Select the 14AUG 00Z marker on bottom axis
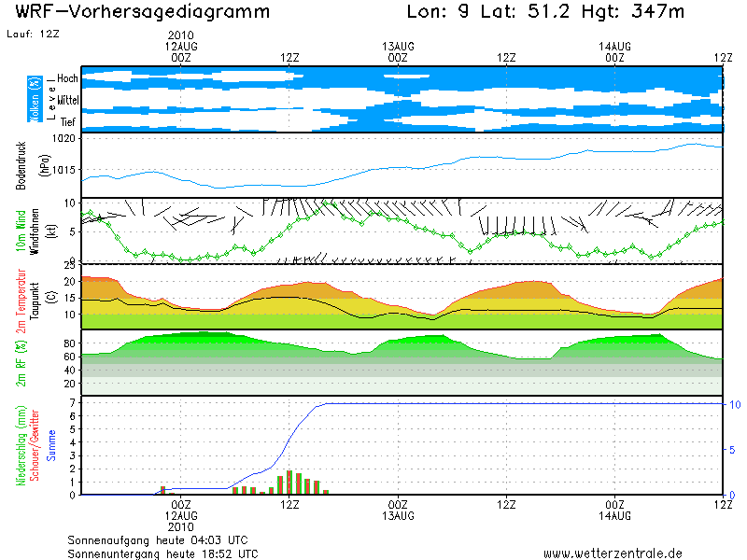The width and height of the screenshot is (747, 560). click(614, 510)
